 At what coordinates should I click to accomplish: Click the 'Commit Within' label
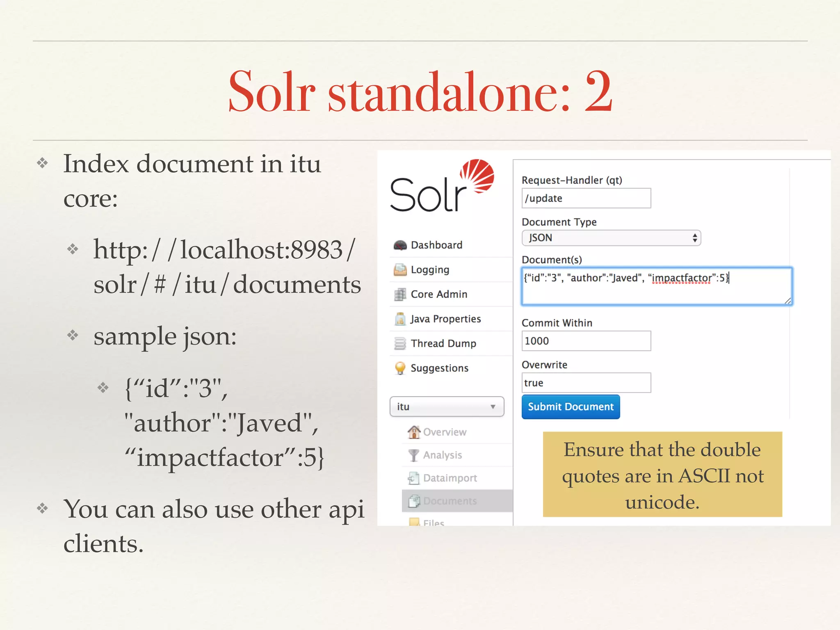point(557,323)
